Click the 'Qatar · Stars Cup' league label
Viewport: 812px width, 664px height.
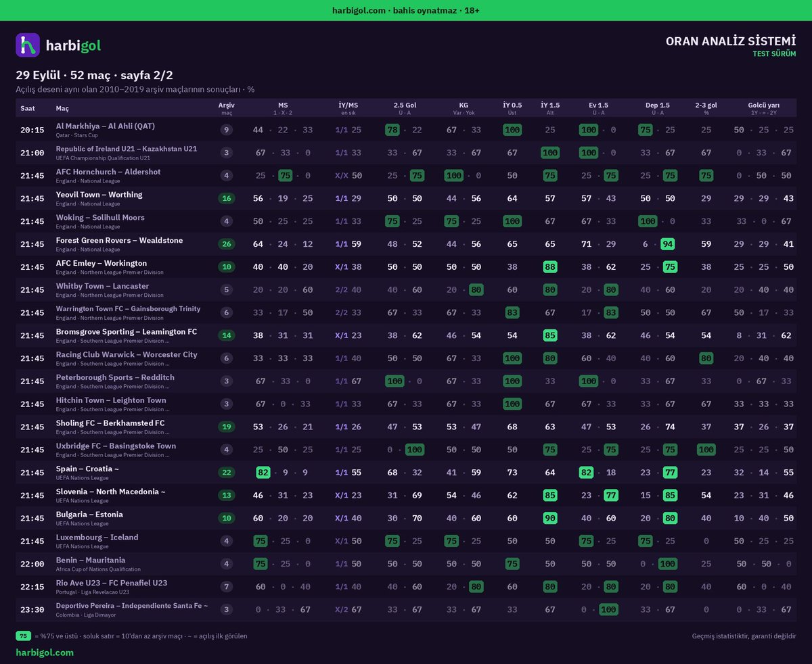coord(76,135)
